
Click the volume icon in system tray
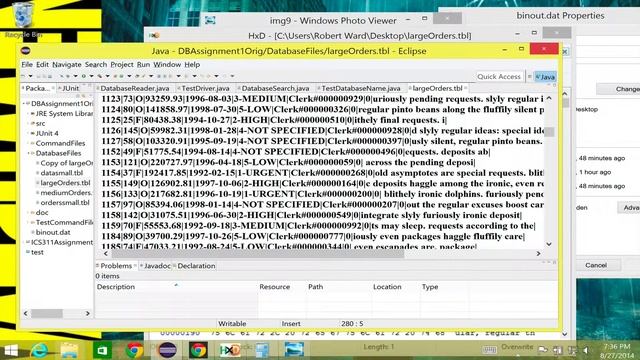(x=586, y=350)
